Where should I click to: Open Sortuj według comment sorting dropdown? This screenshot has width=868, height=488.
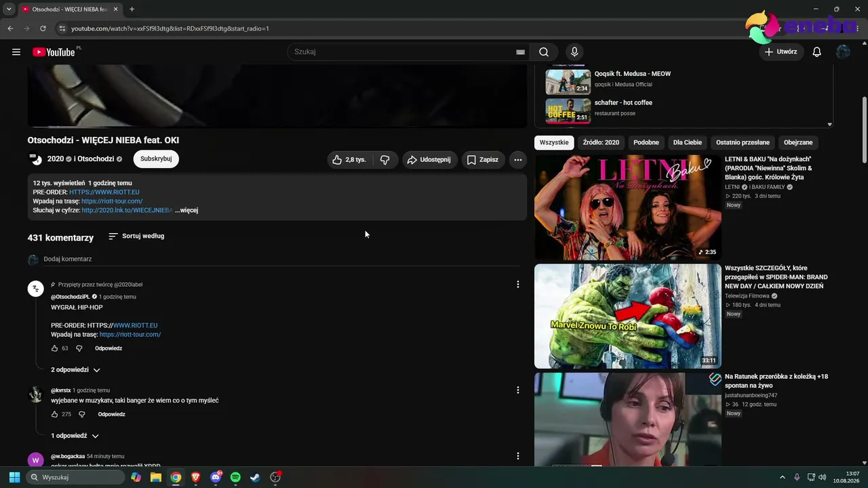pyautogui.click(x=136, y=237)
